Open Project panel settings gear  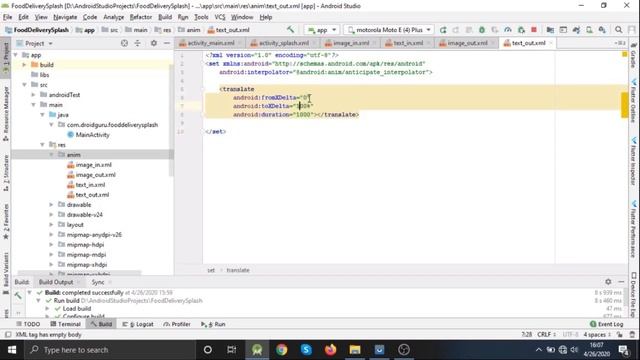click(153, 43)
